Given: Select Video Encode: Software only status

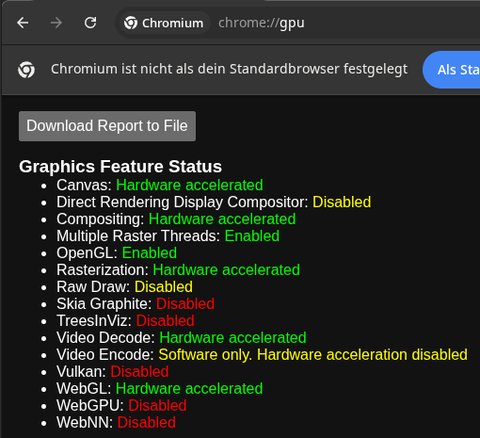Looking at the screenshot, I should pos(262,355).
